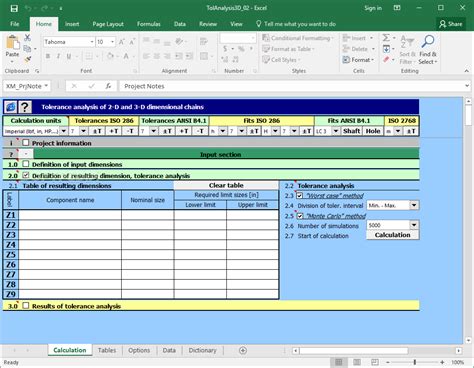Screen dimensions: 474x368
Task: Toggle Underline formatting
Action: click(69, 56)
